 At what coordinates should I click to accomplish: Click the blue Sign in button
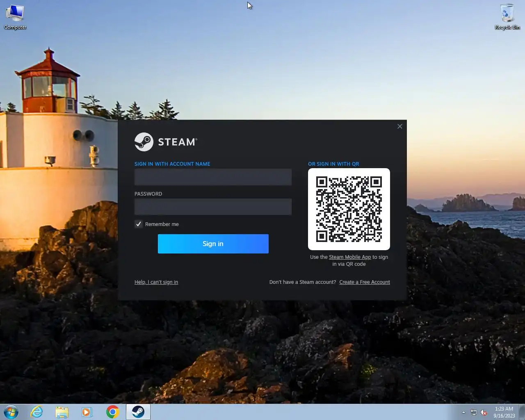[213, 244]
